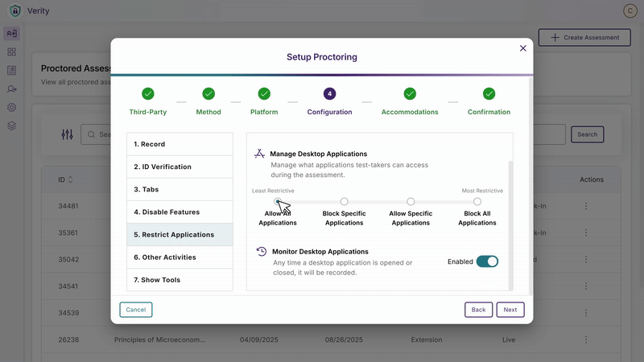Choose Allow Specific Applications option
Viewport: 644px width, 362px height.
click(411, 202)
